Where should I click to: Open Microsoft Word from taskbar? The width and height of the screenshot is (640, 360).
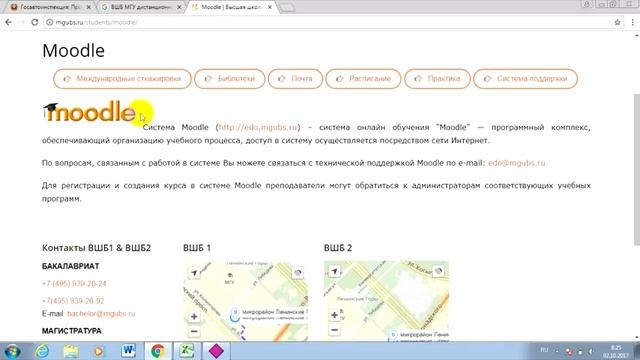[128, 351]
